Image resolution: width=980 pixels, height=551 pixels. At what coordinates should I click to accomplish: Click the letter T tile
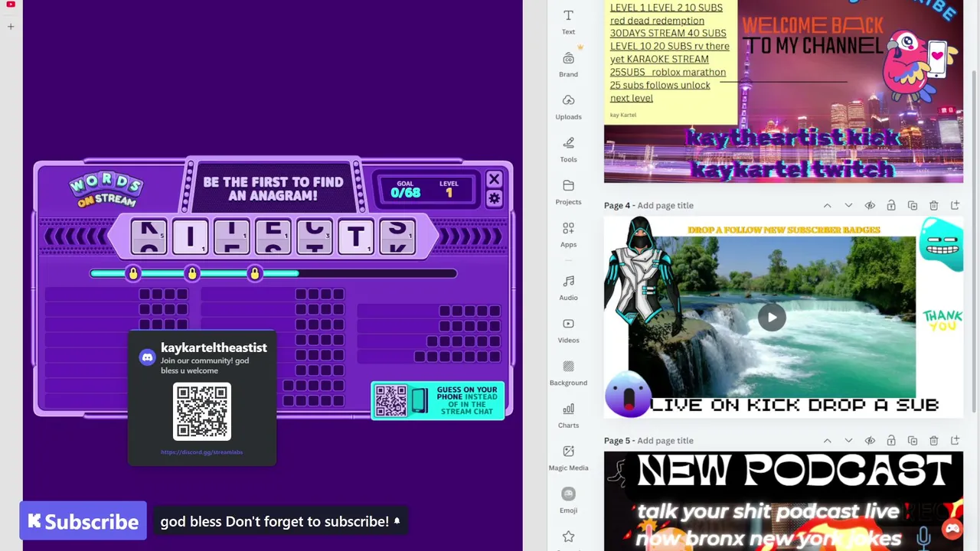tap(355, 236)
